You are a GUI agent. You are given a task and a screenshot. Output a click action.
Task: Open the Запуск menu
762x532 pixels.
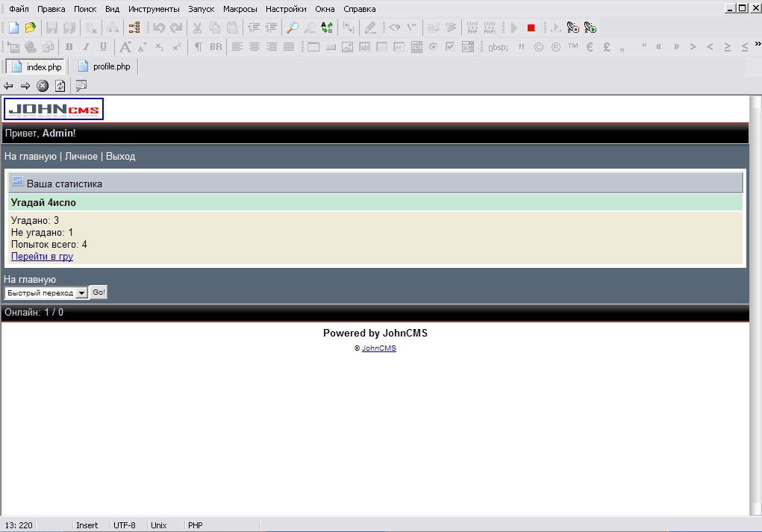(x=202, y=9)
